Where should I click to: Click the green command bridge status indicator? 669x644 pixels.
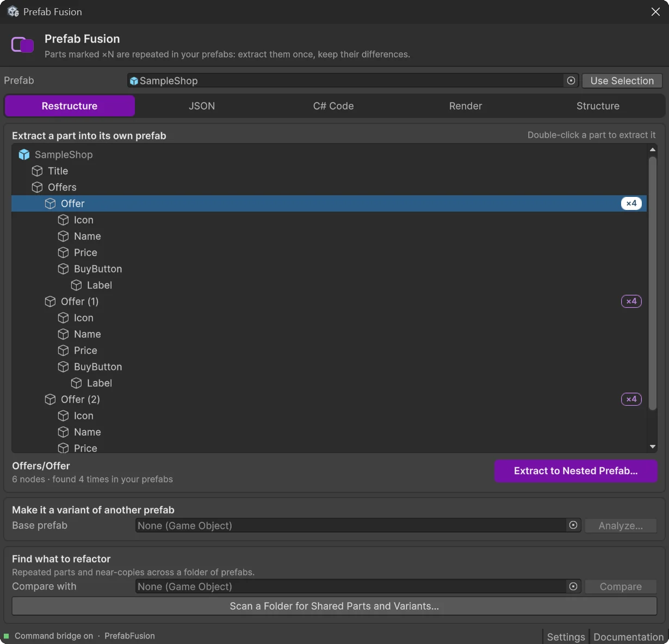click(7, 636)
